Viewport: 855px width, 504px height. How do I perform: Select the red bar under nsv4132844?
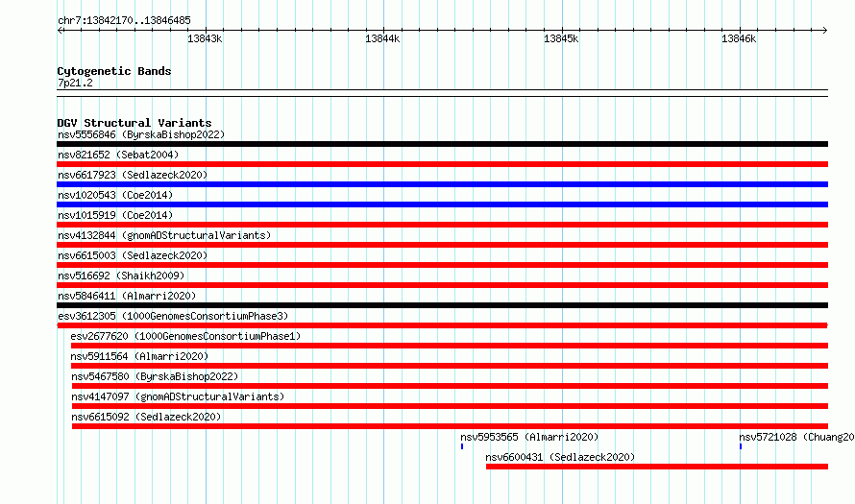[442, 245]
